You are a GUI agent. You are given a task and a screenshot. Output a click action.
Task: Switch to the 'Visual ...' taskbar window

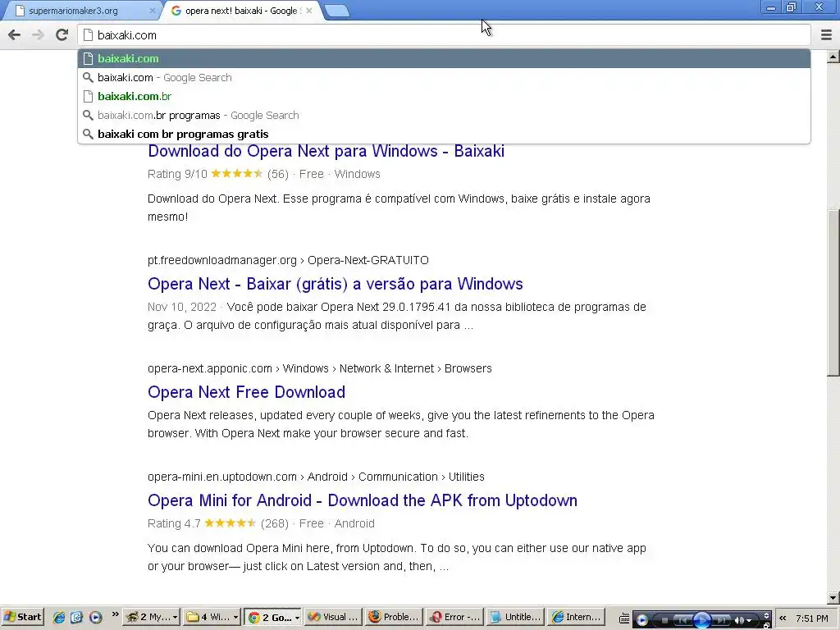tap(333, 617)
